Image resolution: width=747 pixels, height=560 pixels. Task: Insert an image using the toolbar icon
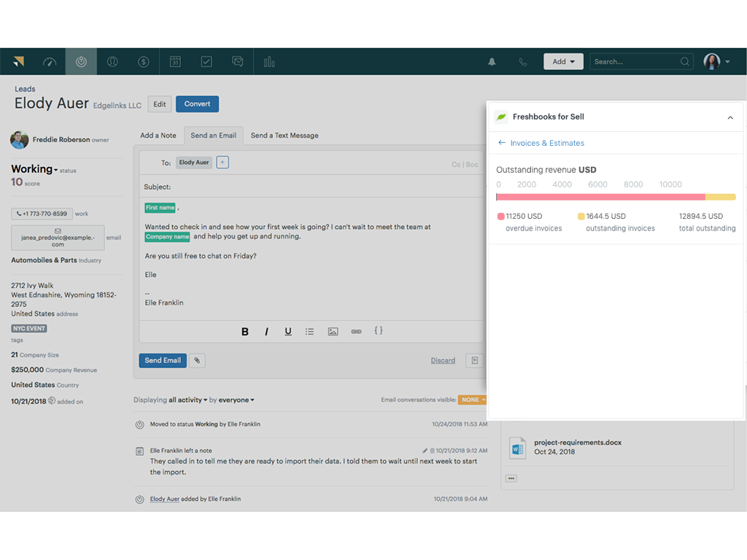(x=333, y=332)
